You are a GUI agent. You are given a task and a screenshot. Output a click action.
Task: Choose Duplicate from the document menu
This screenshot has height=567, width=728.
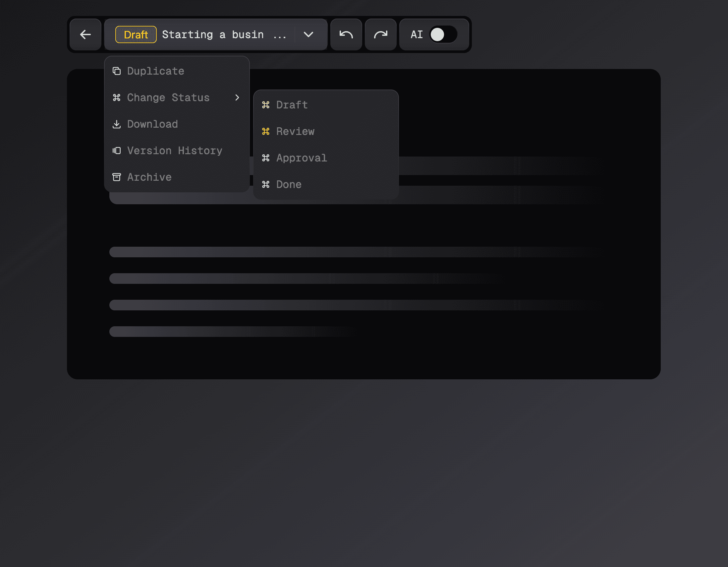[x=177, y=71]
